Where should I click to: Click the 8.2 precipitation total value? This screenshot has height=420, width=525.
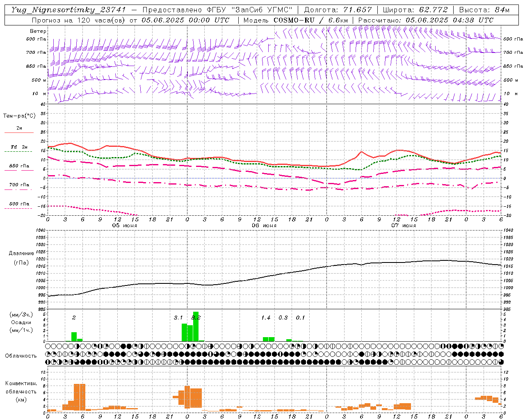[x=196, y=318]
